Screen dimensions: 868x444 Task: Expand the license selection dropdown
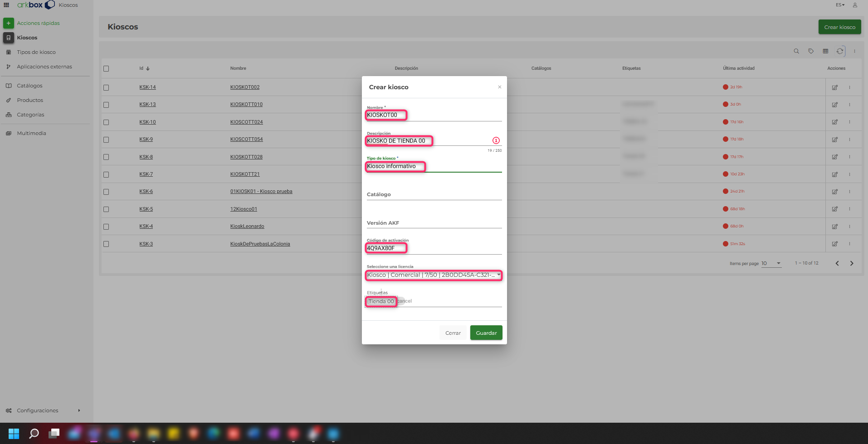[498, 275]
